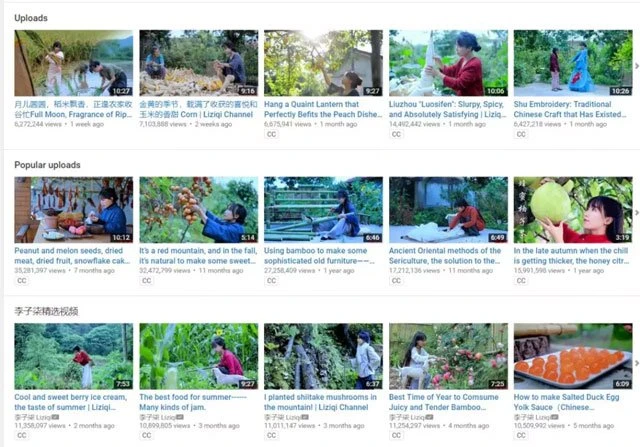
Task: Click CC badge under Peanut and melon seeds video
Action: [x=22, y=281]
